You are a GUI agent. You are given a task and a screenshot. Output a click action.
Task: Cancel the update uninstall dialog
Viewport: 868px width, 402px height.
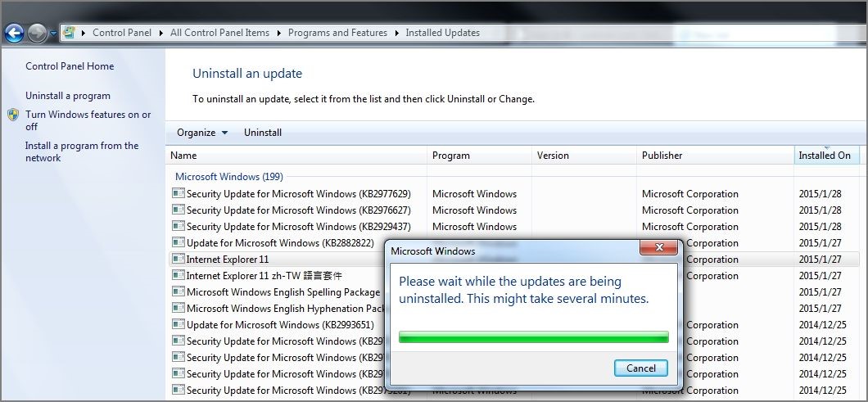pos(641,368)
